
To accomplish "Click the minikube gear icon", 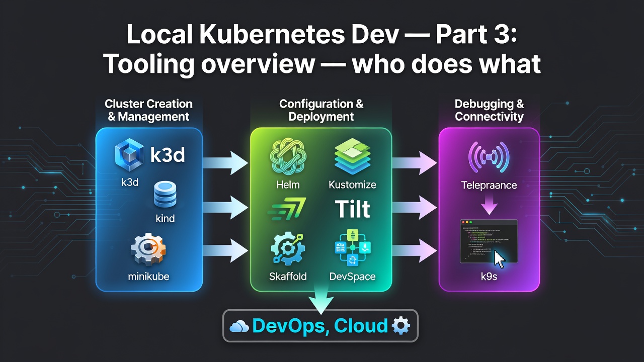I will tap(148, 249).
